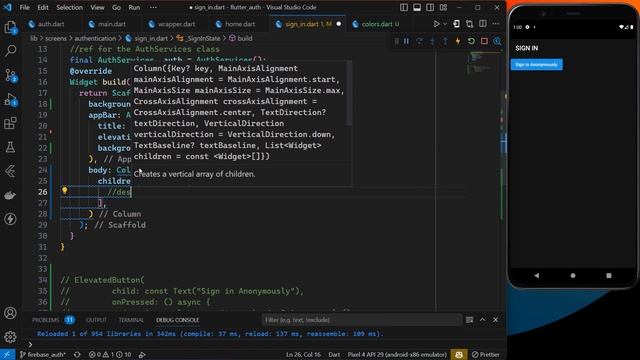
Task: Show code actions lightbulb on line 26
Action: [x=64, y=190]
